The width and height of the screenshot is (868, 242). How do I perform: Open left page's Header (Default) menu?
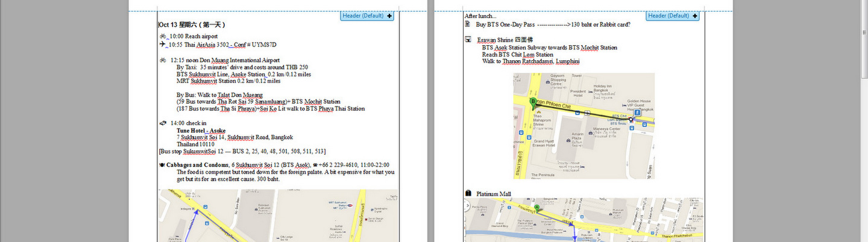click(x=367, y=16)
